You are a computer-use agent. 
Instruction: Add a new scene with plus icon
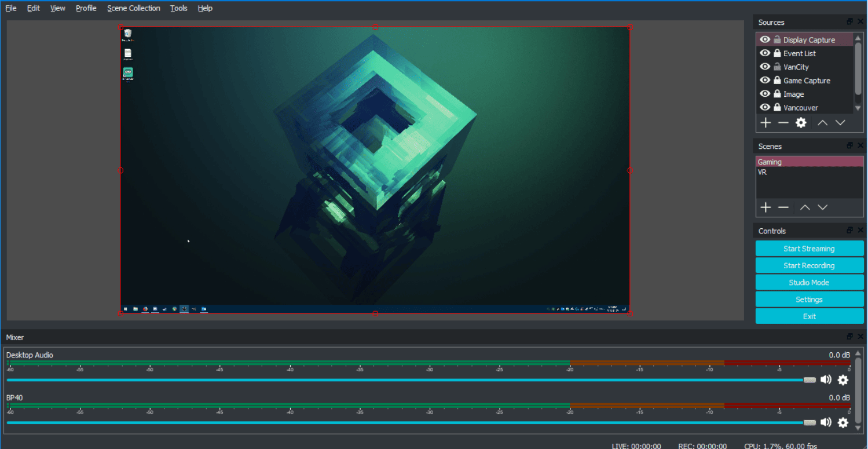tap(766, 207)
